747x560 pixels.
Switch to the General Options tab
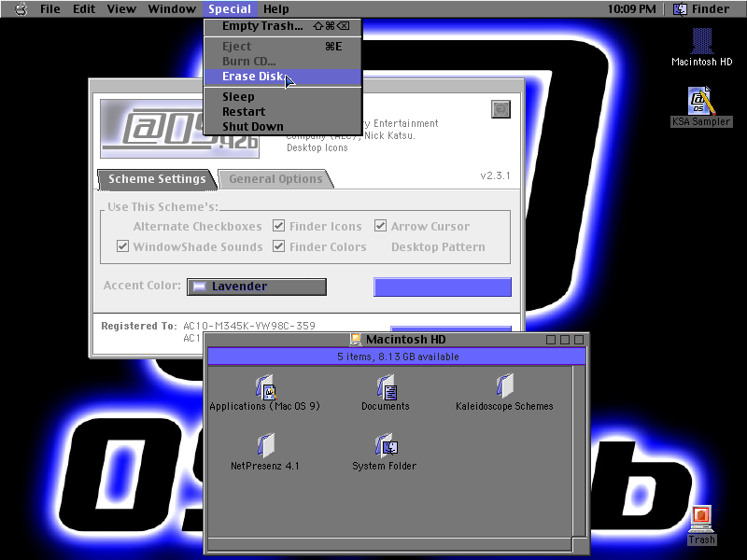(x=275, y=179)
